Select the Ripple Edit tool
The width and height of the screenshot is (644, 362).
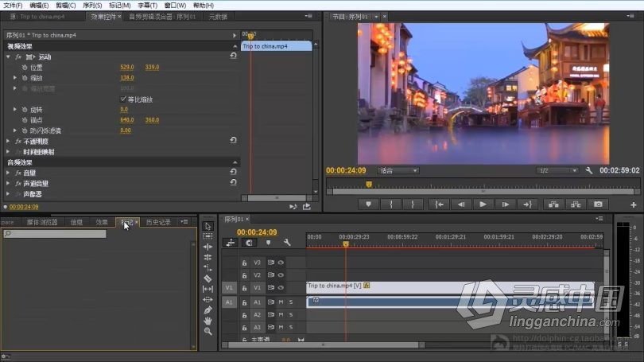(x=208, y=247)
